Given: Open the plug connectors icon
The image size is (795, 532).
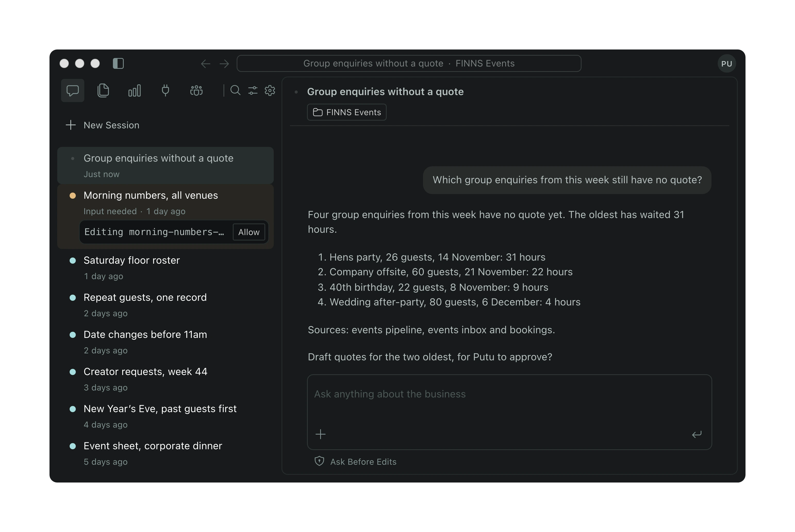Looking at the screenshot, I should pos(165,90).
